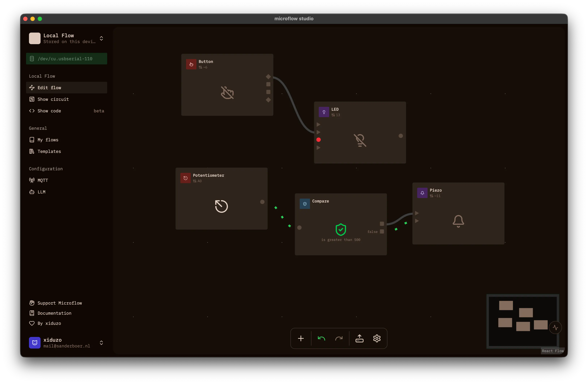Image resolution: width=588 pixels, height=384 pixels.
Task: Go to My flows
Action: (x=66, y=140)
